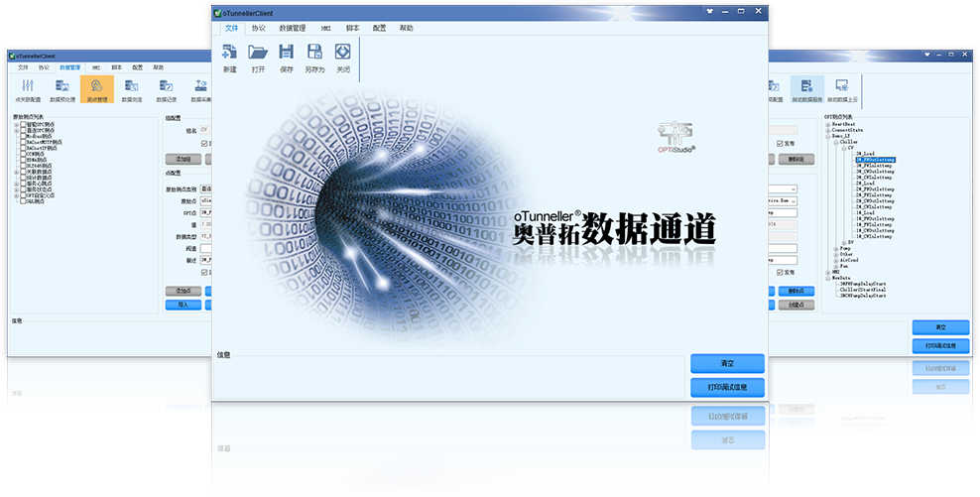Toggle 发布 checkbox beside 删除组 in right window
Viewport: 980px width, 497px height.
click(780, 143)
